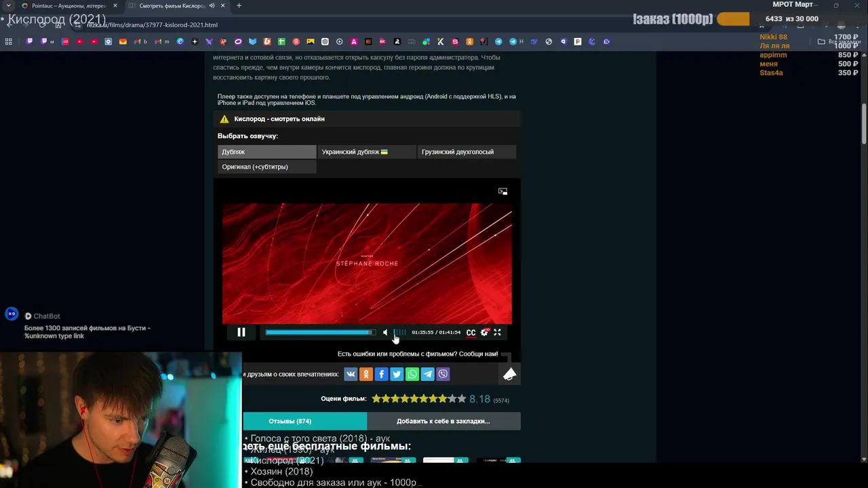
Task: Open the Telegram bookmark labeled H
Action: click(516, 41)
